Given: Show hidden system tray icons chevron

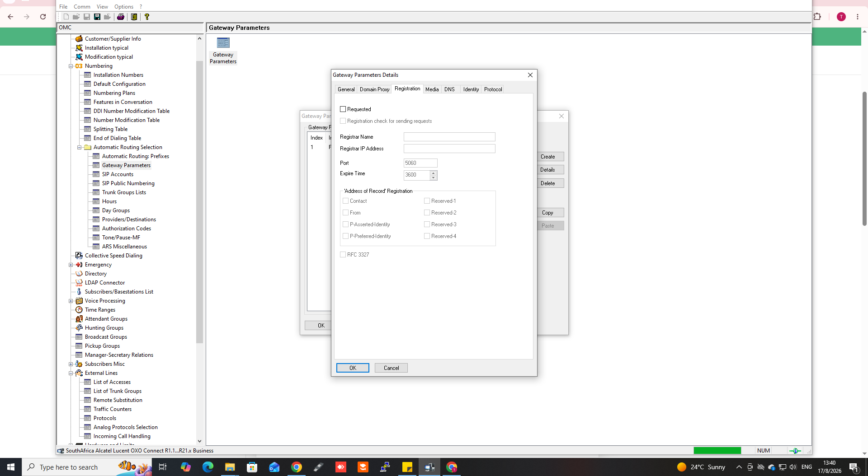Looking at the screenshot, I should point(739,467).
